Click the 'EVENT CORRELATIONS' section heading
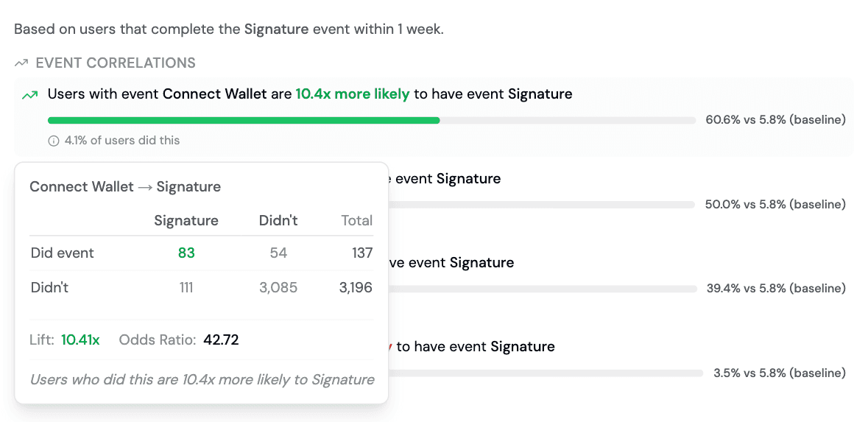 (116, 63)
